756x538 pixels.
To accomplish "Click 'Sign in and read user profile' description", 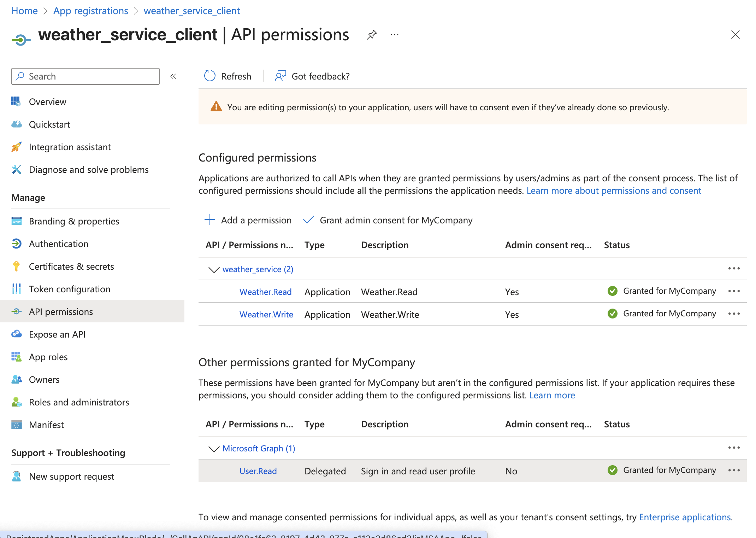I will pyautogui.click(x=418, y=471).
